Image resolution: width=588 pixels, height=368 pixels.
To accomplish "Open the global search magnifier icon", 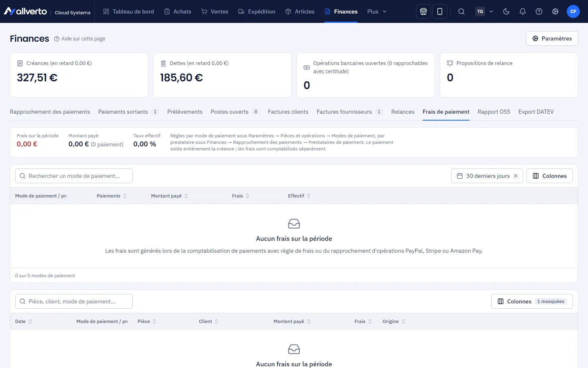I will point(461,11).
